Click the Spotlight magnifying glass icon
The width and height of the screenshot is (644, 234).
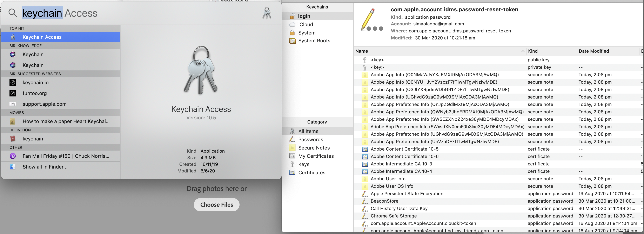click(x=13, y=13)
